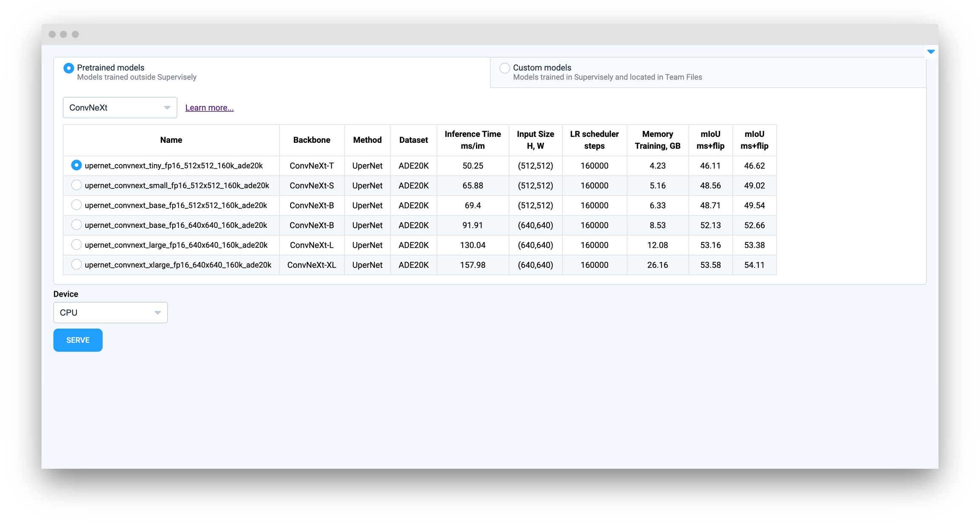This screenshot has height=528, width=980.
Task: Open the ConvNeXt architecture dropdown
Action: pos(120,108)
